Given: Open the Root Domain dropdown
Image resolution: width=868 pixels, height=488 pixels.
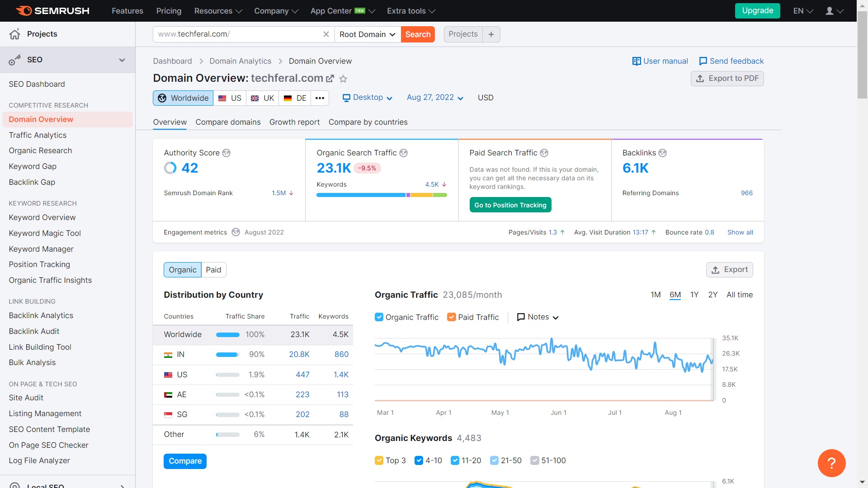Looking at the screenshot, I should pyautogui.click(x=368, y=34).
